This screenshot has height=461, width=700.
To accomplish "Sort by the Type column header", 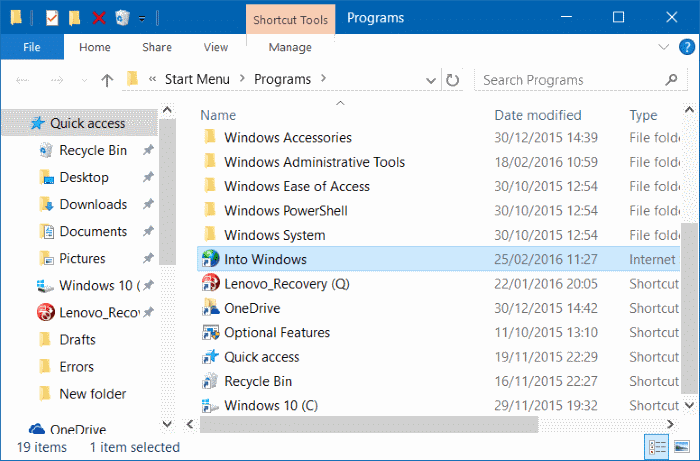I will click(643, 115).
